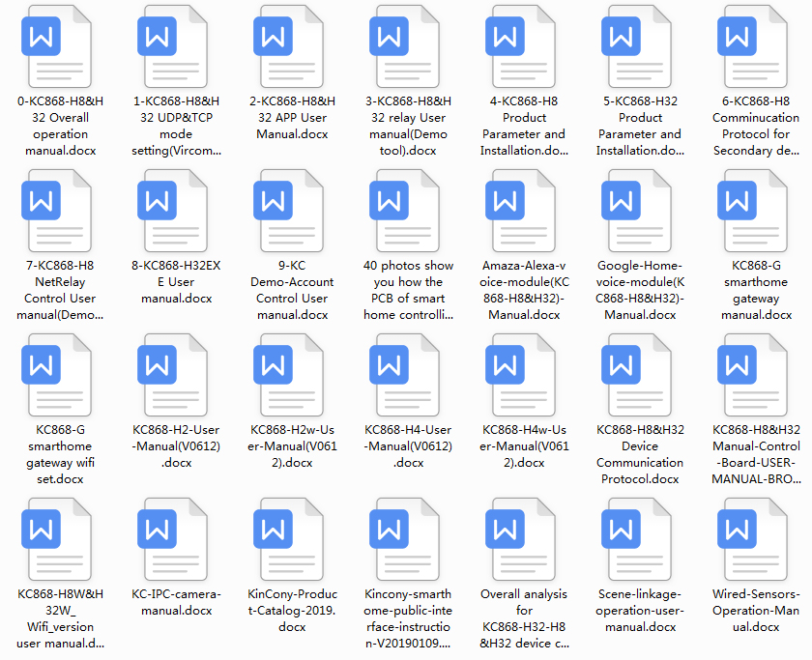Select the 0-KC868-H8&H32 Overall operation manual file icon
Screen dimensions: 812x660
point(60,45)
